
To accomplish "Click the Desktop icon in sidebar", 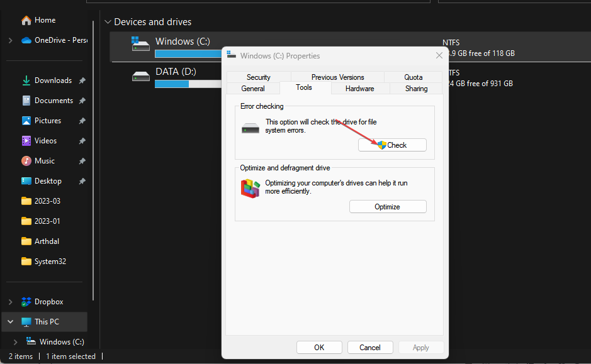I will [26, 181].
